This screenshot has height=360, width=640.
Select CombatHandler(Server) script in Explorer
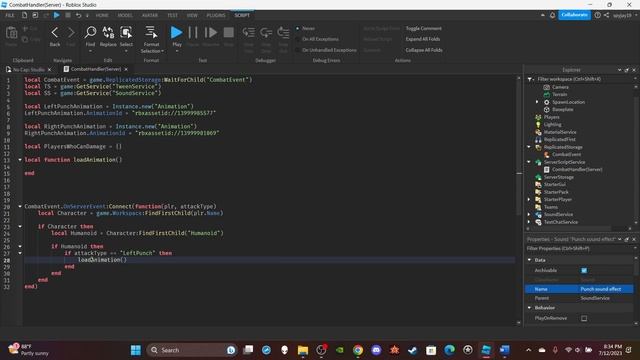tap(577, 169)
